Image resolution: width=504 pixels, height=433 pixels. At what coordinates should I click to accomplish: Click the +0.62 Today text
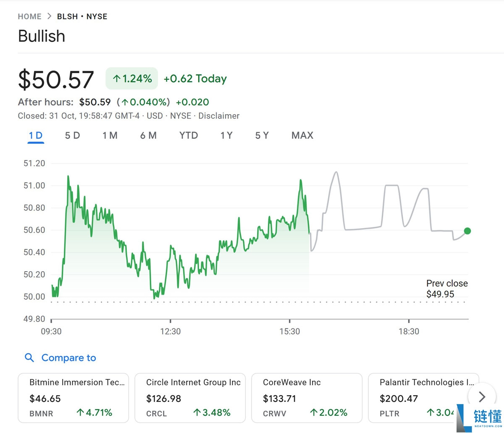(x=195, y=79)
